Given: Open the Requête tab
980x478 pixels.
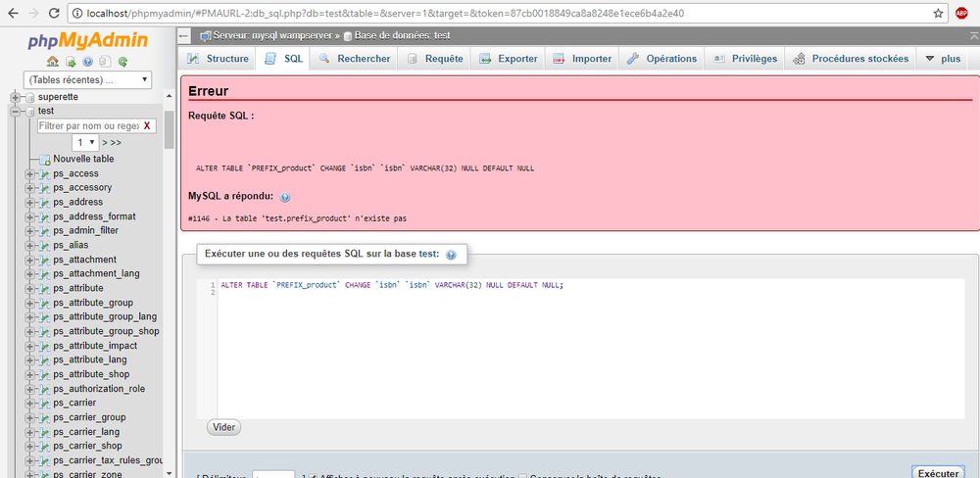Looking at the screenshot, I should (435, 59).
